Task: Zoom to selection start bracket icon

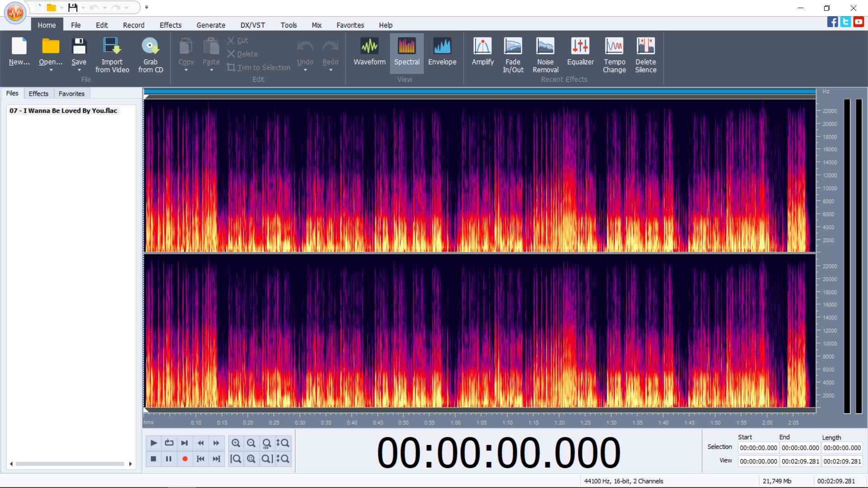Action: [x=236, y=459]
